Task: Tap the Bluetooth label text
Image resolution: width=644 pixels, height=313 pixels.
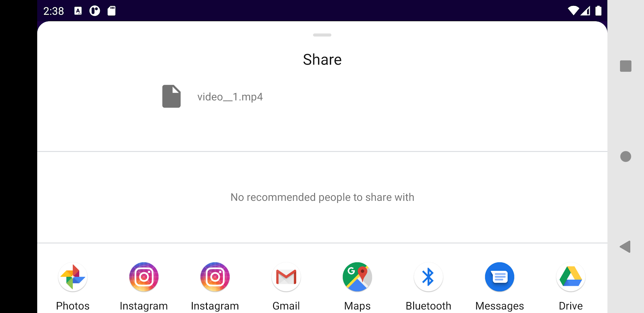Action: tap(429, 306)
